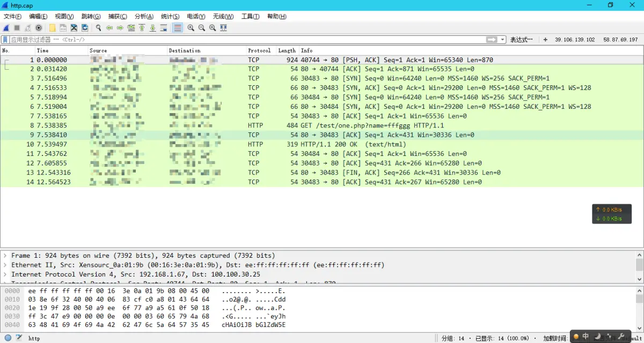Viewport: 644px width, 343px height.
Task: Select packet 10 HTTP/1.1 200 OK response
Action: [x=322, y=144]
